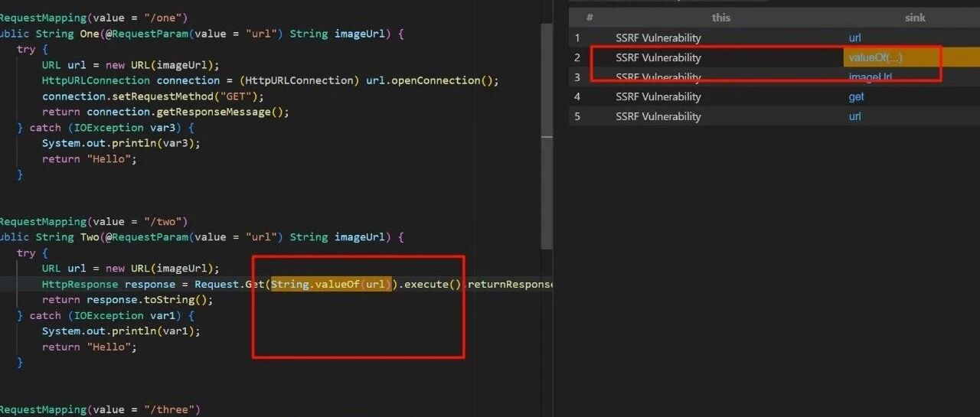
Task: Select SSRF Vulnerability in result row 5
Action: pos(658,116)
